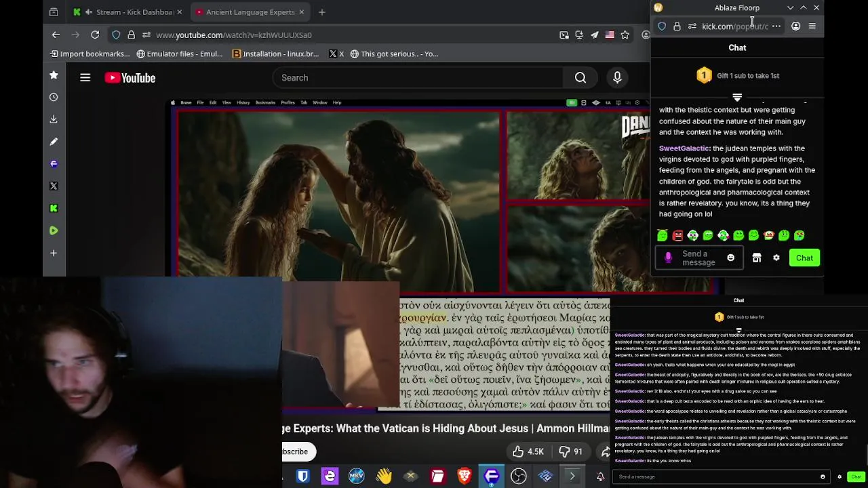Click the lock icon in YouTube address bar

click(x=131, y=35)
